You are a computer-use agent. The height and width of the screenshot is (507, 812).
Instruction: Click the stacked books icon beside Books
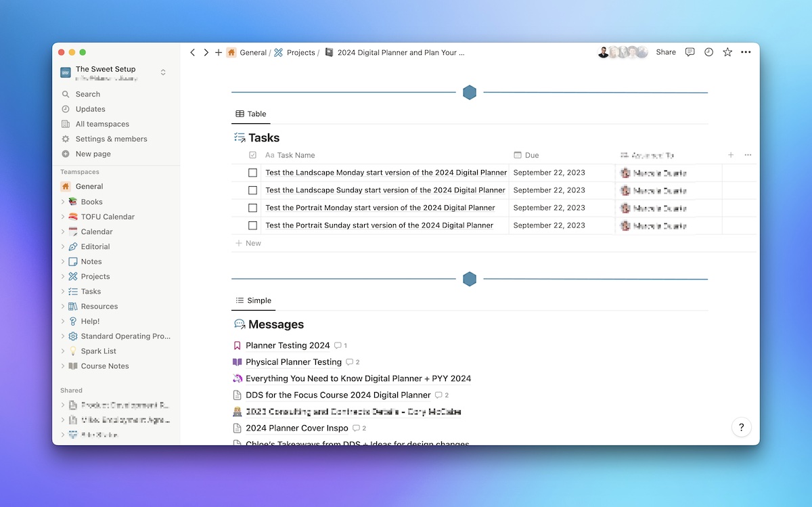73,202
